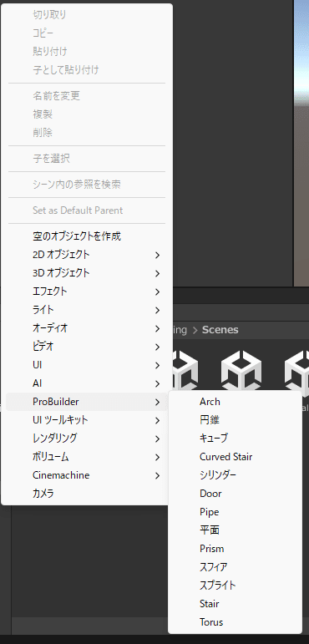
Task: Expand arrow beside Cinemachine
Action: (x=157, y=476)
